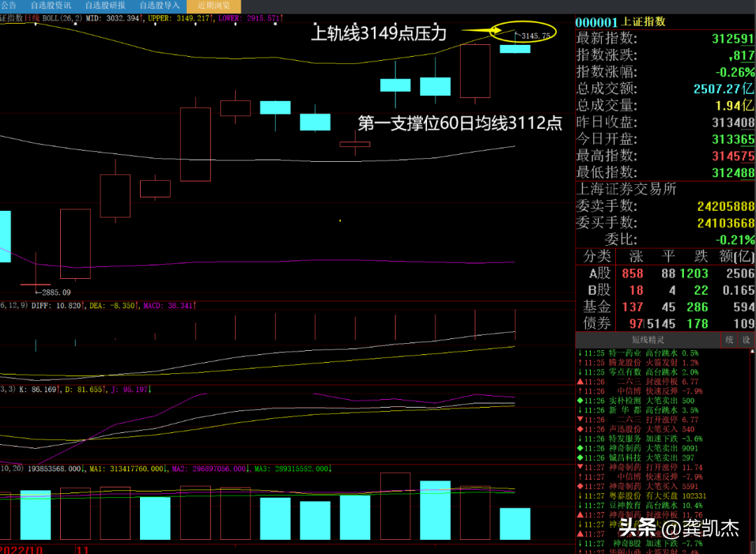Click the B股 row label
The image size is (756, 554).
click(x=600, y=291)
